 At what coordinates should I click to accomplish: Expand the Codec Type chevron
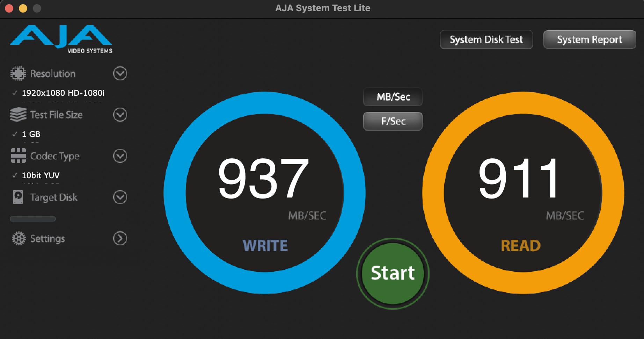[120, 156]
